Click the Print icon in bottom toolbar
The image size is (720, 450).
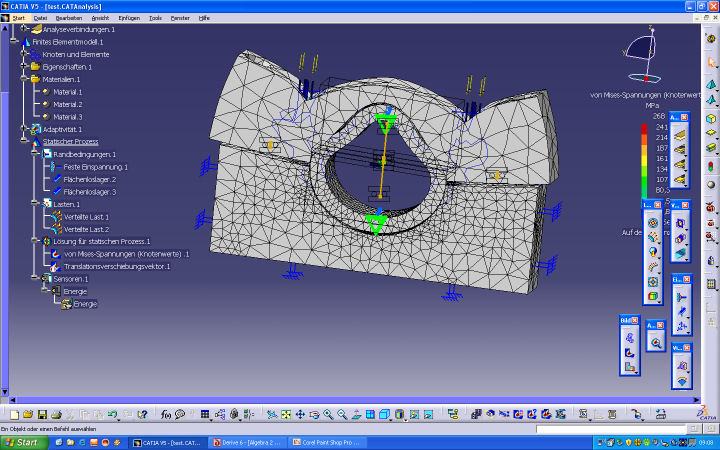[x=56, y=415]
